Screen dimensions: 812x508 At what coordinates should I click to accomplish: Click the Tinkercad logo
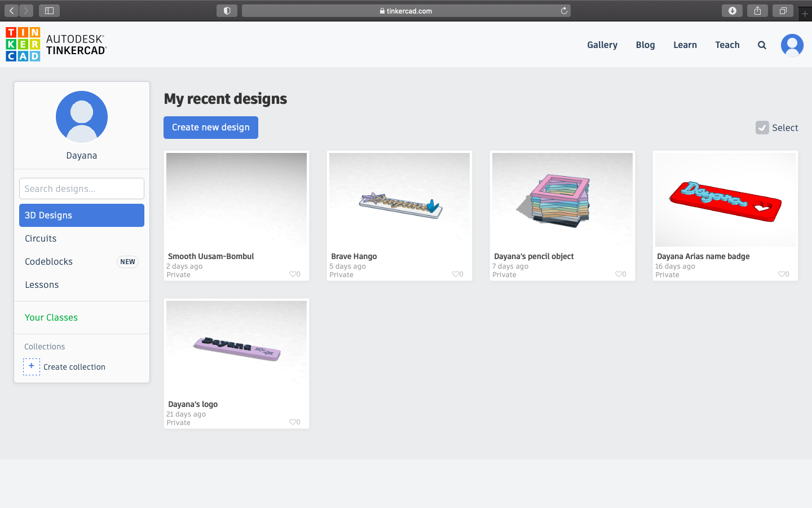23,43
